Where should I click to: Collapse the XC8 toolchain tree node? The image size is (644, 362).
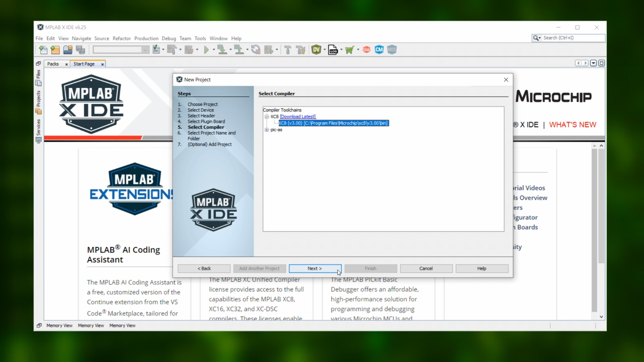266,117
